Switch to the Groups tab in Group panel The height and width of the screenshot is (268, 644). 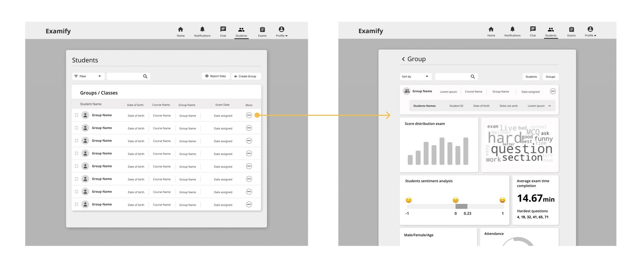[550, 77]
